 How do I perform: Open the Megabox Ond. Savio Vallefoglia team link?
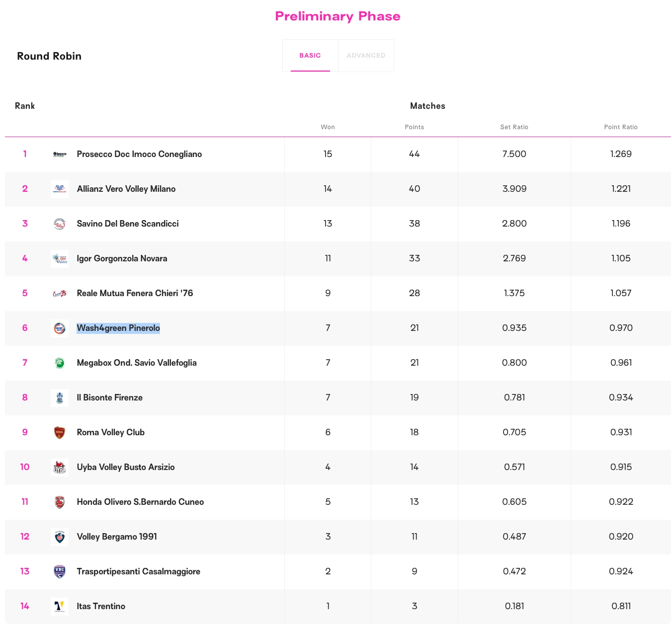(x=137, y=363)
